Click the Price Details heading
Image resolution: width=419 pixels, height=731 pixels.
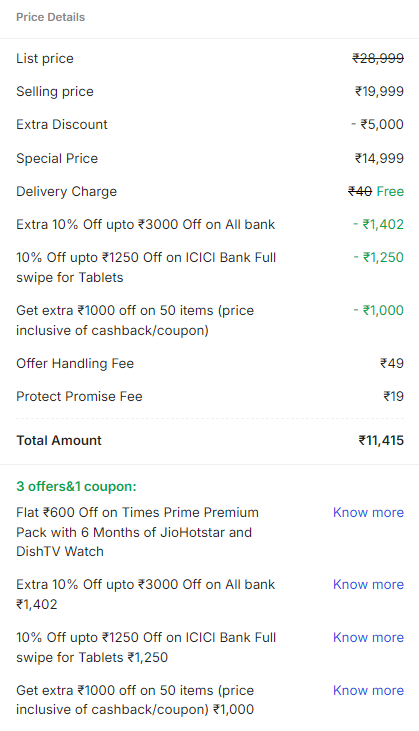[50, 17]
